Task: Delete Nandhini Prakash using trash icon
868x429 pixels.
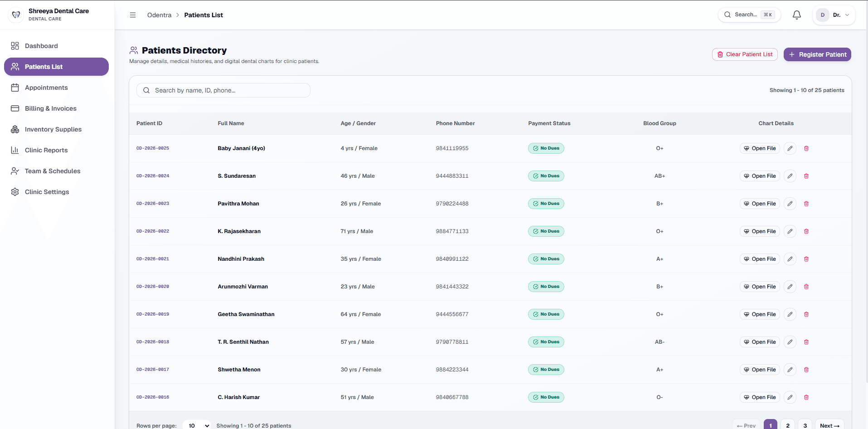Action: [x=806, y=259]
